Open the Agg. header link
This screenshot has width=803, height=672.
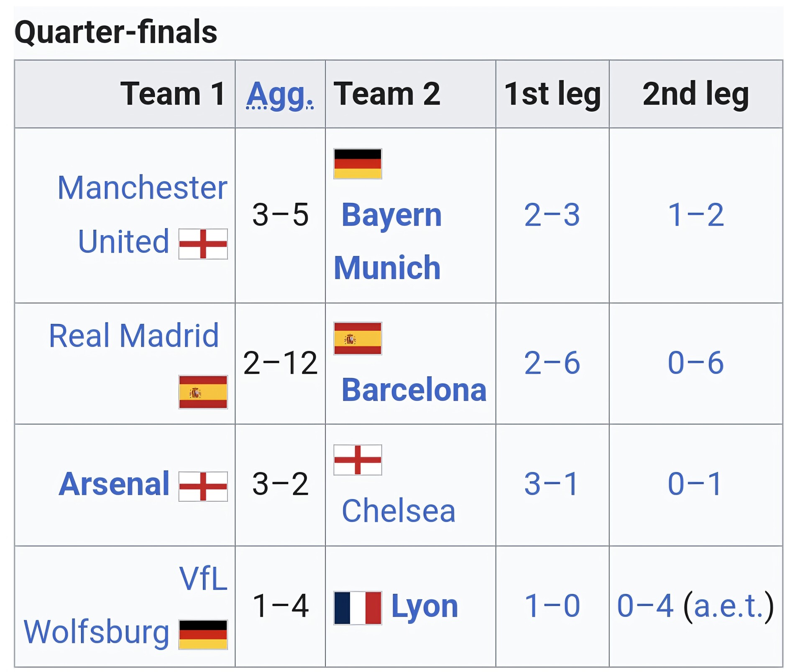coord(280,94)
